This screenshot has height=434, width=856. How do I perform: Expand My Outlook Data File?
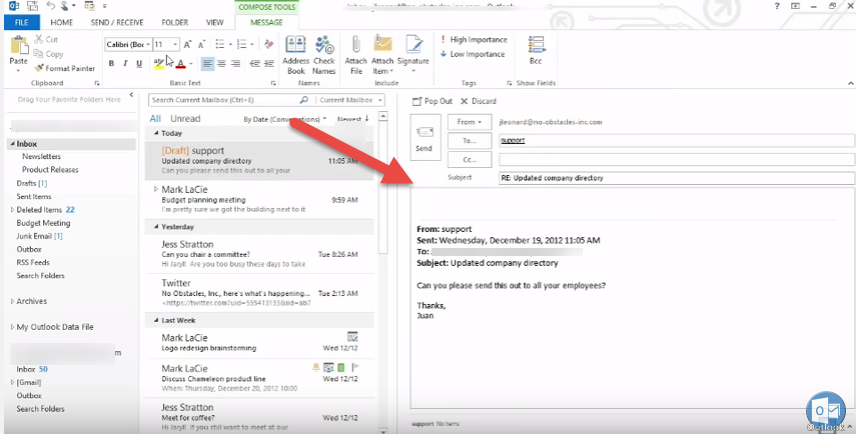13,327
